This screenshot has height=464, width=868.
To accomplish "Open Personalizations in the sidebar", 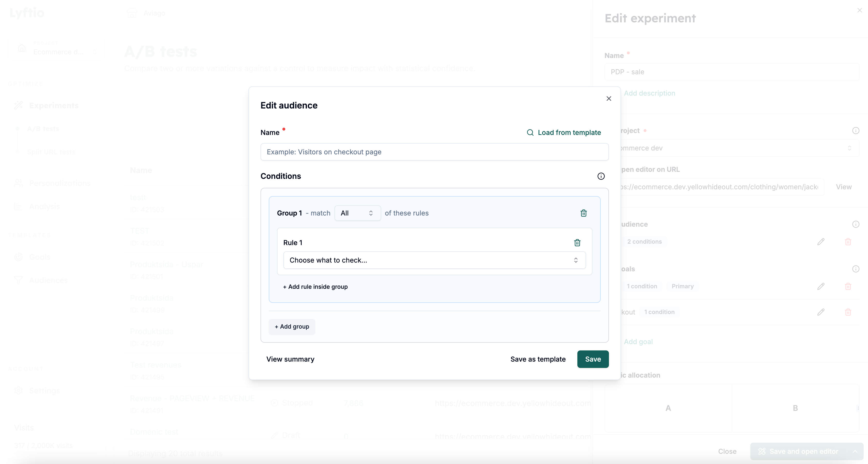I will coord(53,183).
